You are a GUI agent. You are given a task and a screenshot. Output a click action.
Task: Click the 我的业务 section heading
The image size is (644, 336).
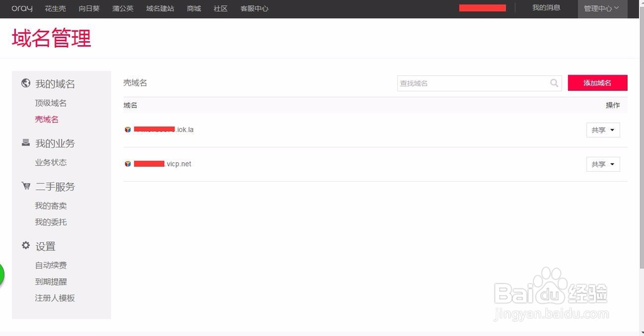click(55, 144)
